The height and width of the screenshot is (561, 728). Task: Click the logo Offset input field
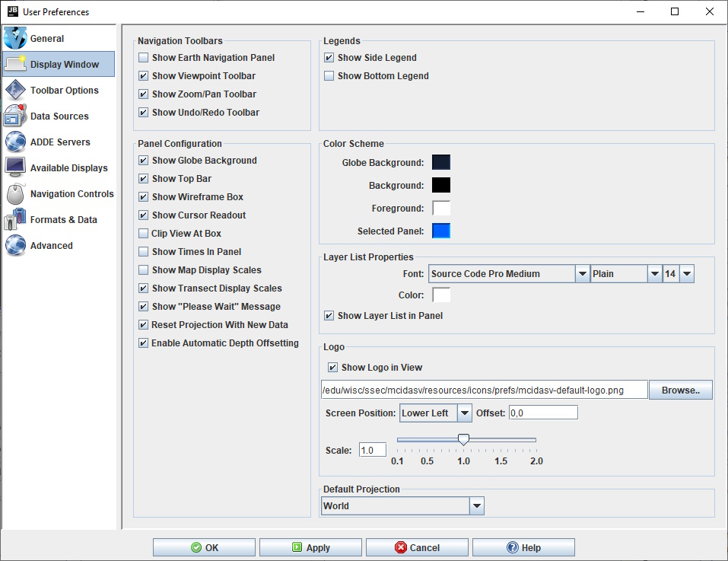[543, 413]
